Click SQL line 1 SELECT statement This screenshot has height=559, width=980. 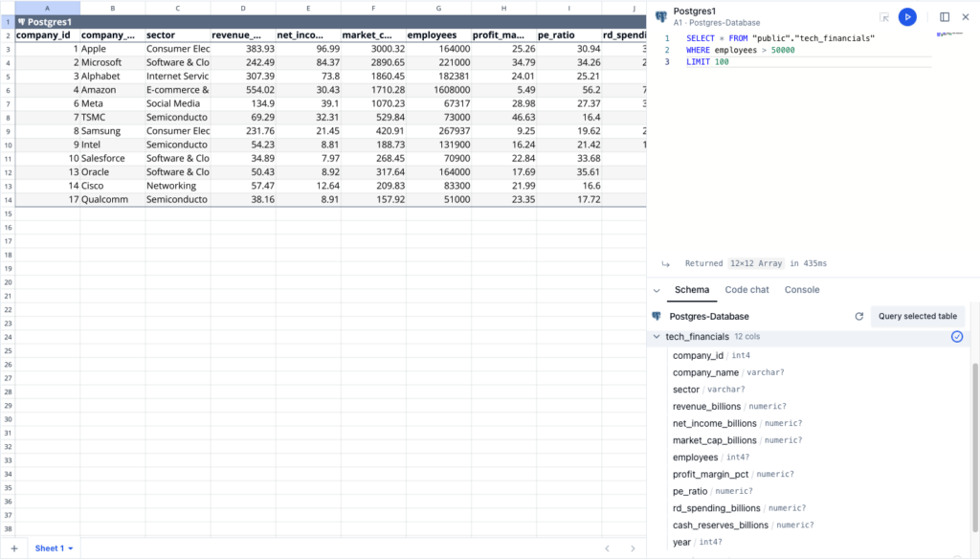coord(780,38)
